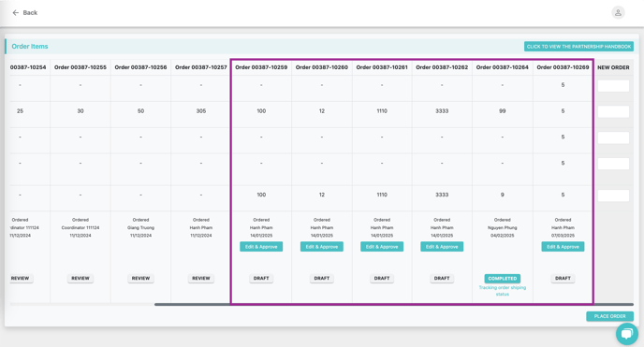Image resolution: width=644 pixels, height=347 pixels.
Task: Click fifth New Order quantity field
Action: pos(613,195)
